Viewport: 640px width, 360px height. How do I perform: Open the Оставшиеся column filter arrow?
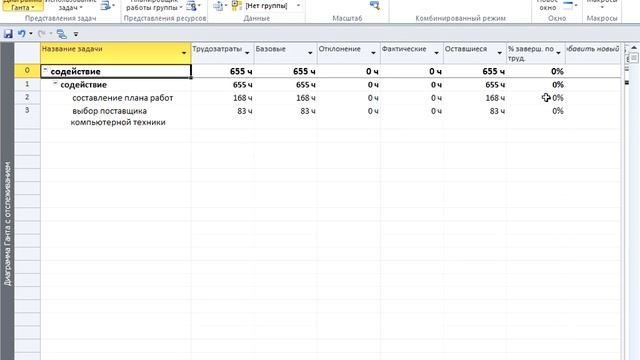[499, 53]
